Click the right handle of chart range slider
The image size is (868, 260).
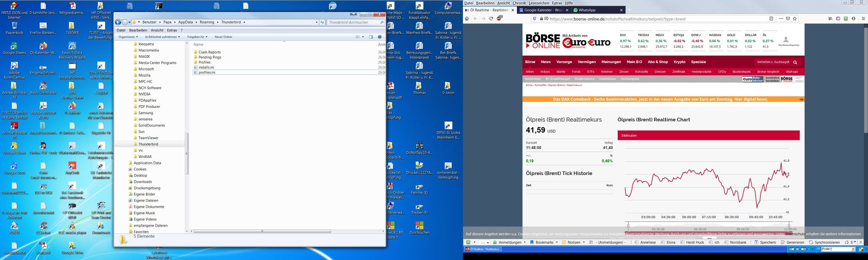[789, 226]
